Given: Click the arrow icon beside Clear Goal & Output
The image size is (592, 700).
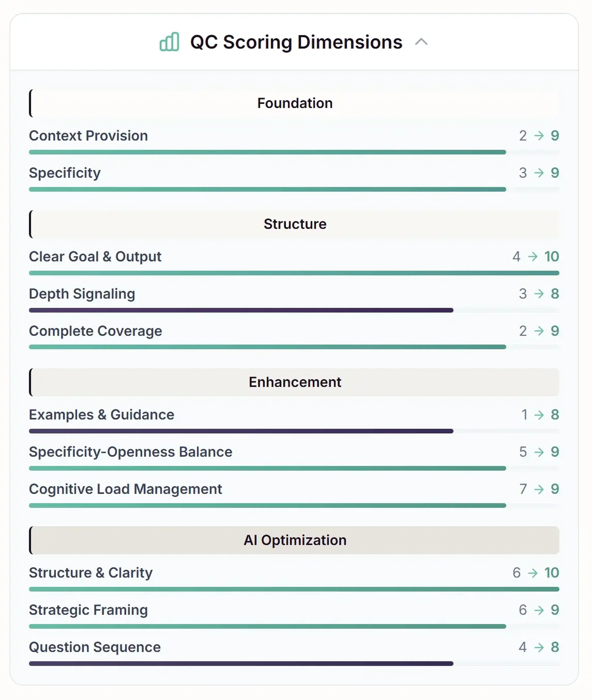Looking at the screenshot, I should click(x=533, y=257).
